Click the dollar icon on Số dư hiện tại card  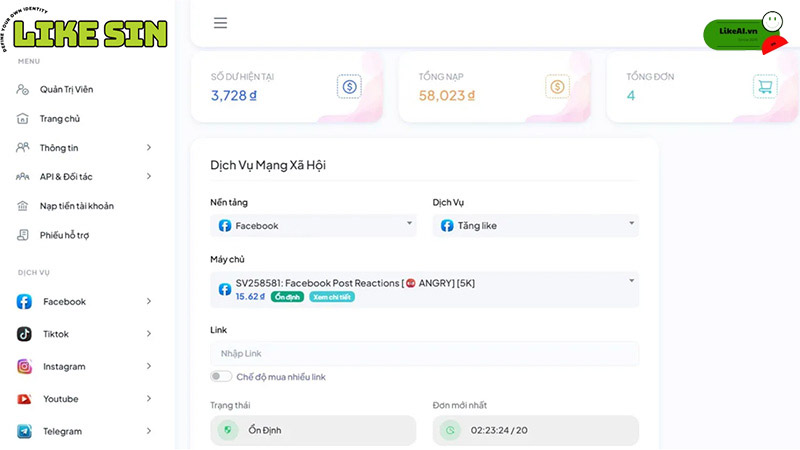pos(349,86)
